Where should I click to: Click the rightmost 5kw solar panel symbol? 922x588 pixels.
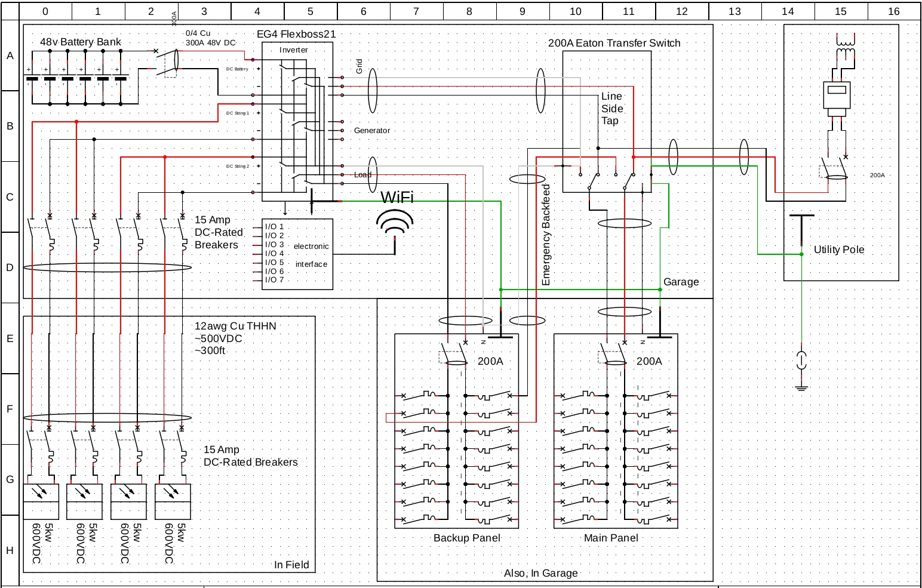click(x=173, y=501)
